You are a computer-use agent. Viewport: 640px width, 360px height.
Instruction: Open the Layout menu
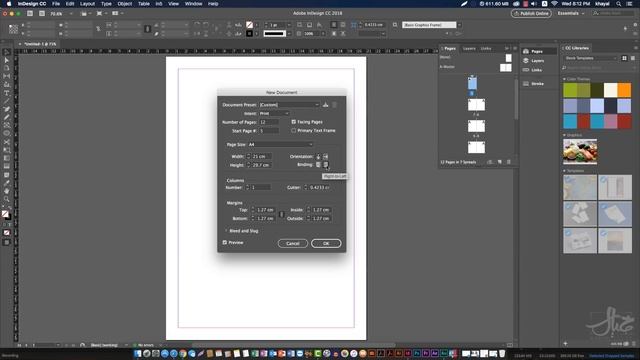(x=87, y=4)
